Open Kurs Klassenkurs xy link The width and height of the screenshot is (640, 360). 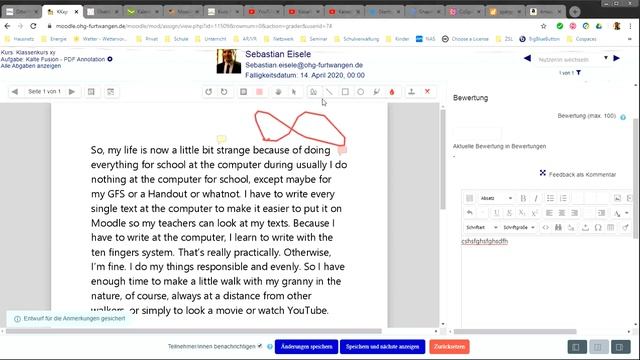click(28, 52)
